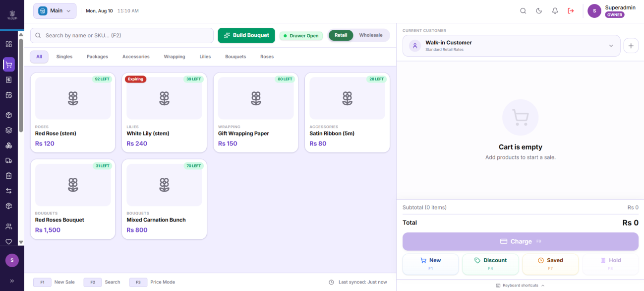Click the sidebar scroll-down arrow
644x291 pixels.
point(21,242)
